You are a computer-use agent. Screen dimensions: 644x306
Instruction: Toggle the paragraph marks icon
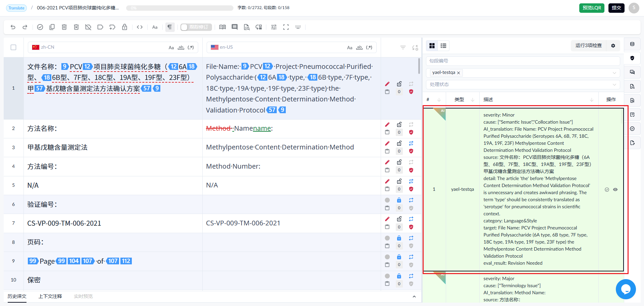[170, 27]
